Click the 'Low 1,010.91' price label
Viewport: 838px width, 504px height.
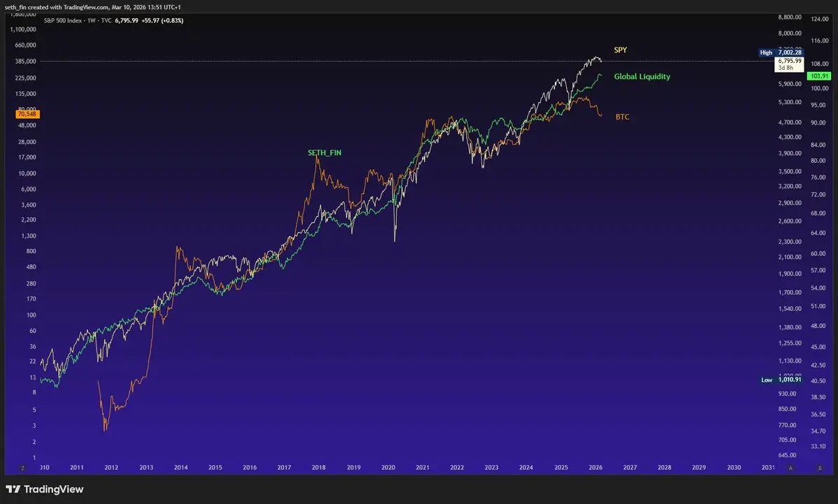point(781,380)
